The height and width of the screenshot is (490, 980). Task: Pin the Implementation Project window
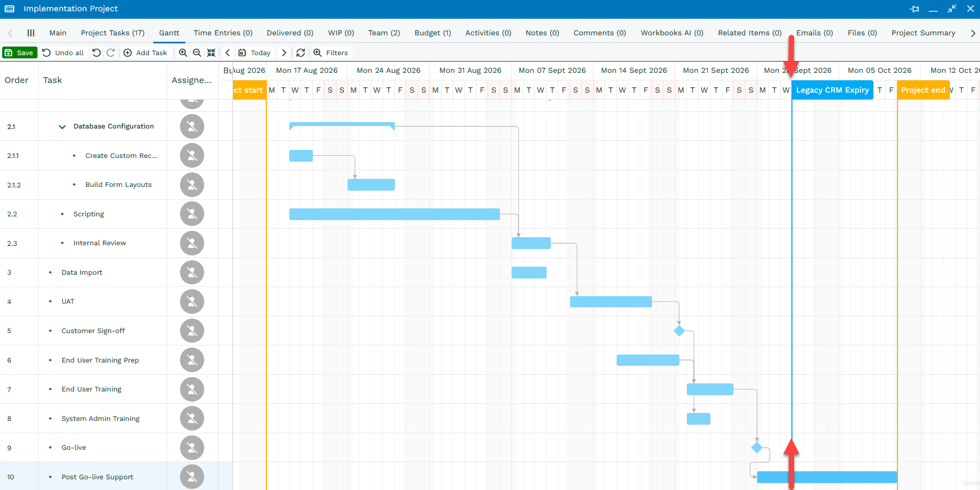(914, 9)
